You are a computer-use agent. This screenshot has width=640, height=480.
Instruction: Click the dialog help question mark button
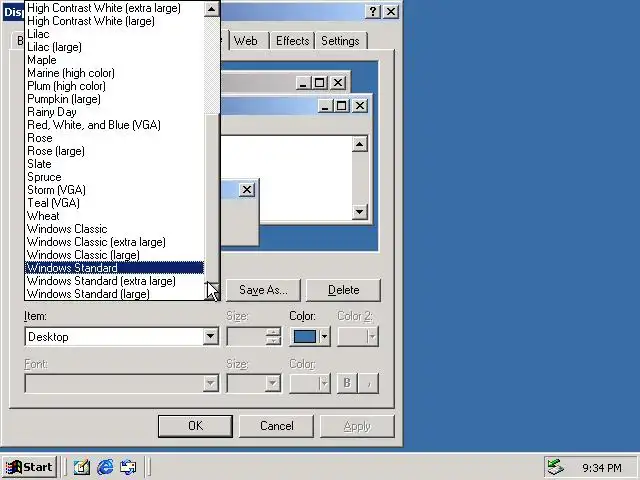(373, 11)
